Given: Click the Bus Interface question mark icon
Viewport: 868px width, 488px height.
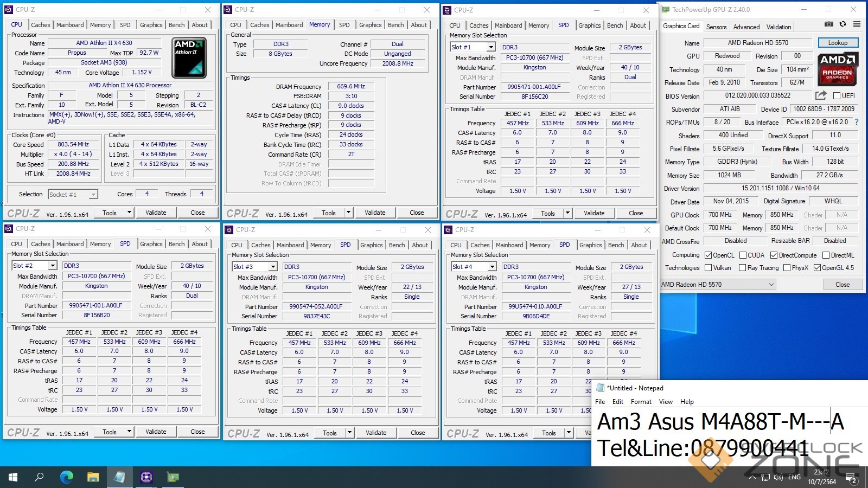Looking at the screenshot, I should pyautogui.click(x=857, y=122).
